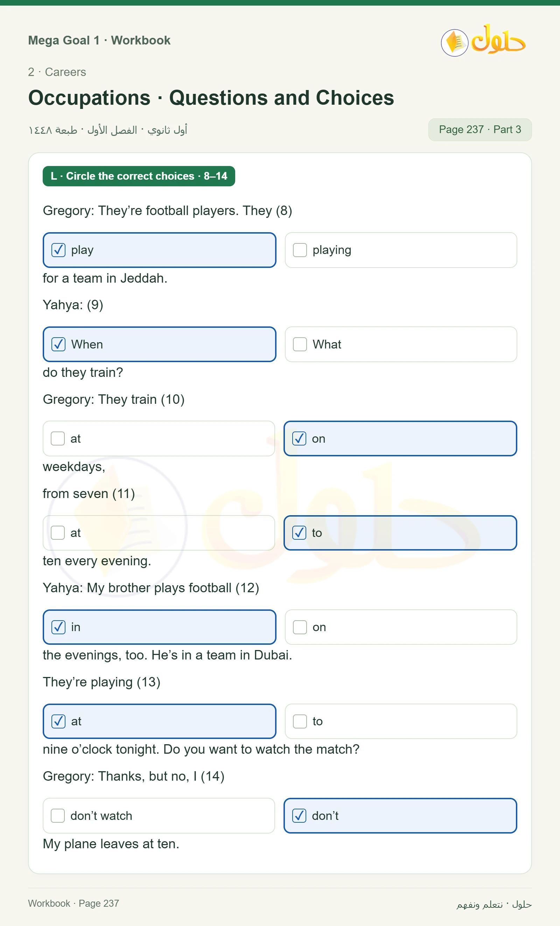Uncheck 'on' answer before weekdays

pos(299,438)
